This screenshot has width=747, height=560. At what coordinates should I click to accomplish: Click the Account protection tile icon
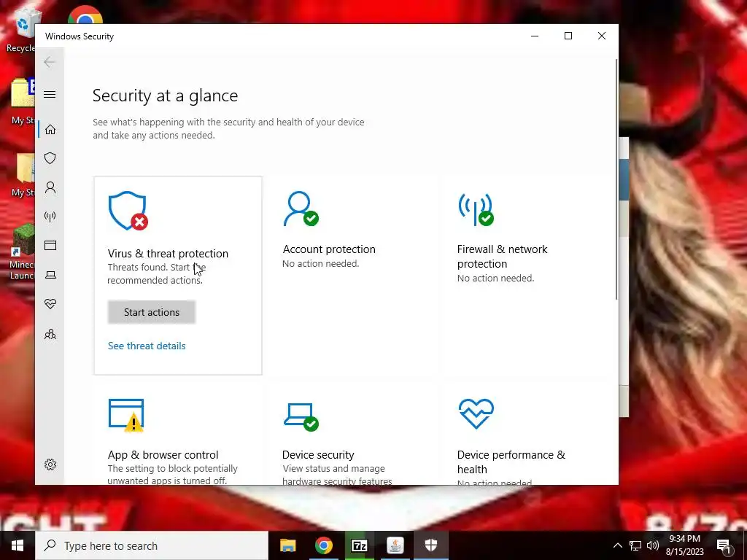coord(301,209)
